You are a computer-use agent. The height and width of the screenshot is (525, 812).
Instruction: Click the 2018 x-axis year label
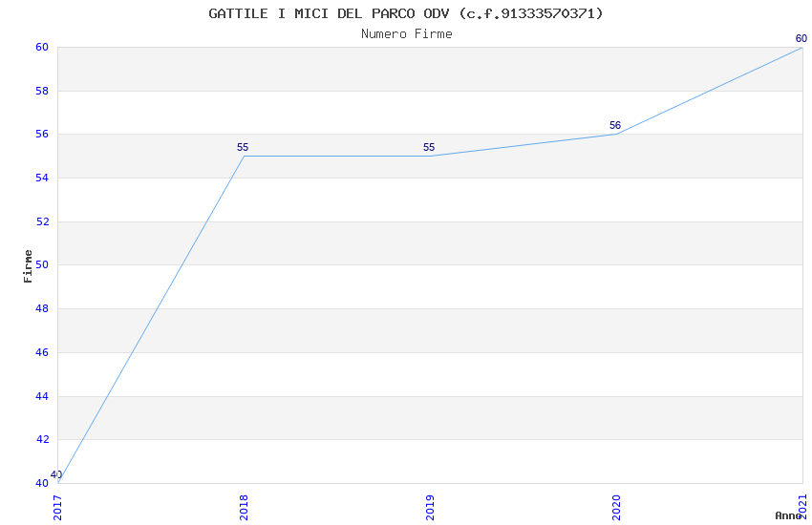click(244, 507)
